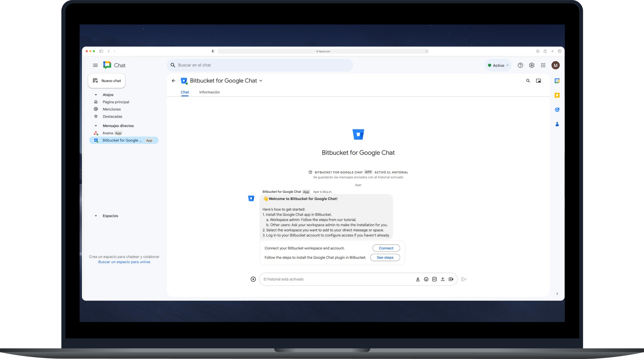The image size is (644, 359).
Task: Start a video meeting icon
Action: [451, 279]
